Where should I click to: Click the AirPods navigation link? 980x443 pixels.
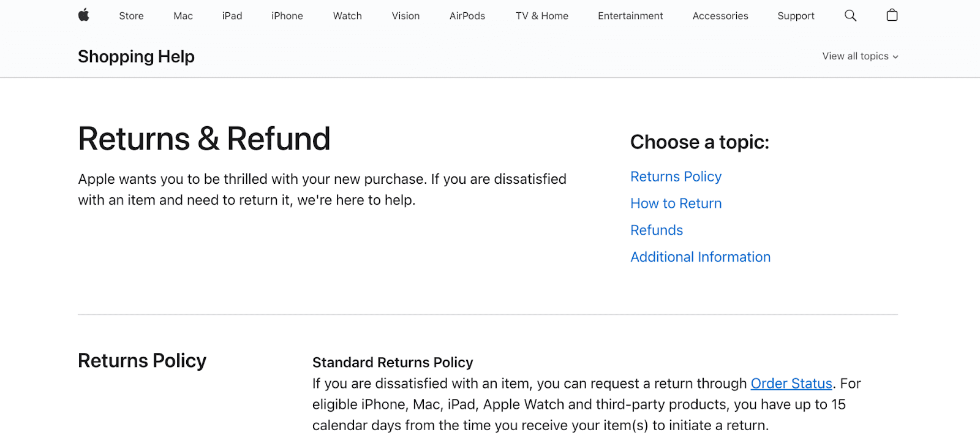click(x=467, y=15)
